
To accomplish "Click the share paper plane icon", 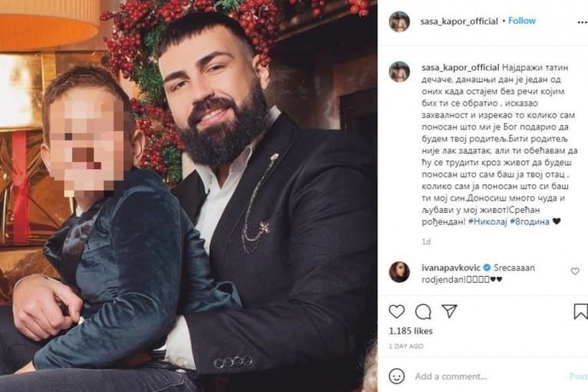I will [449, 311].
